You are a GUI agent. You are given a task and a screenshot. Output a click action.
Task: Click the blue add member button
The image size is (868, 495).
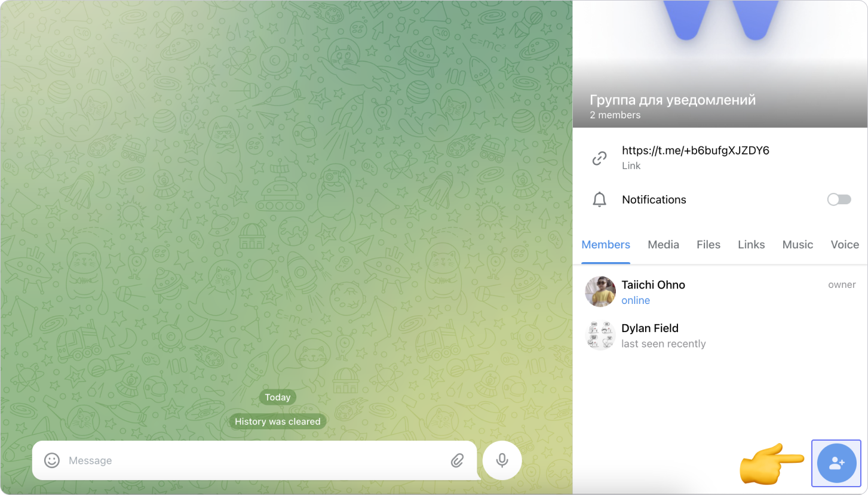click(836, 463)
